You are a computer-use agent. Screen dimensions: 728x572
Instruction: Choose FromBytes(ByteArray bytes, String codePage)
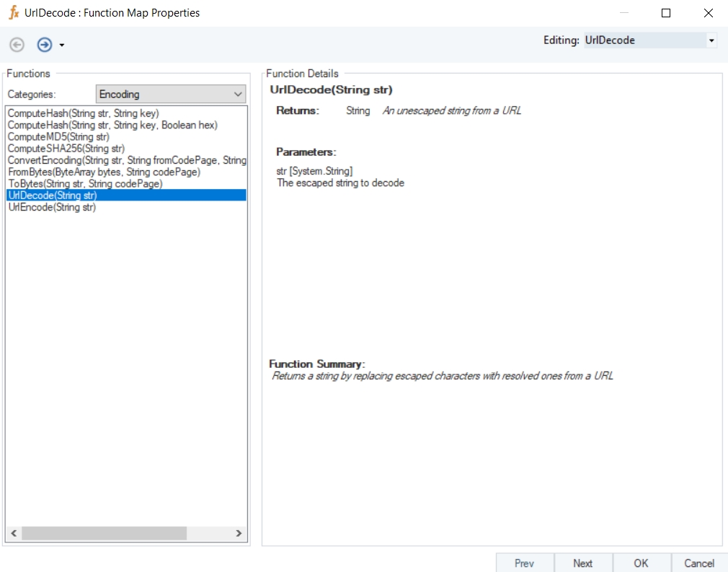pos(104,172)
